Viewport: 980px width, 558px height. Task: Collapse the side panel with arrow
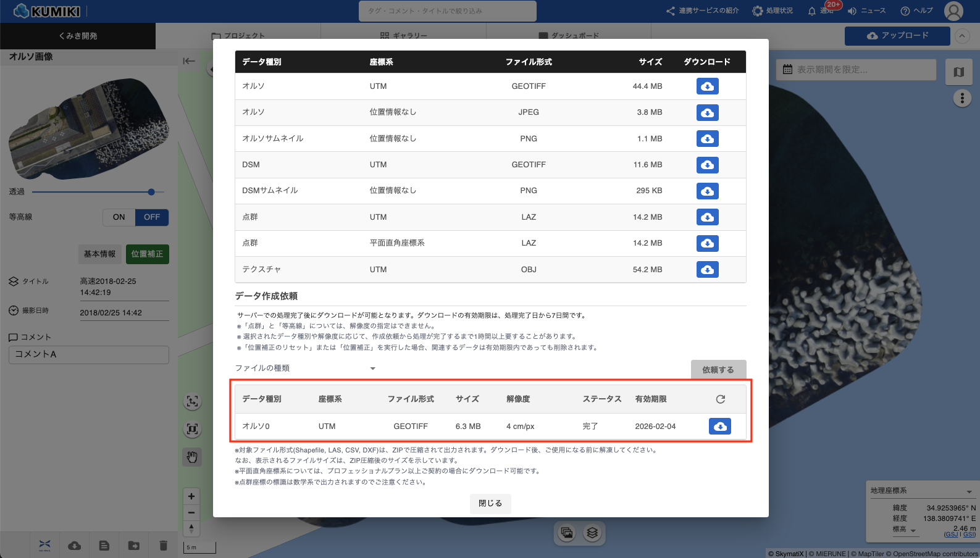pos(189,60)
